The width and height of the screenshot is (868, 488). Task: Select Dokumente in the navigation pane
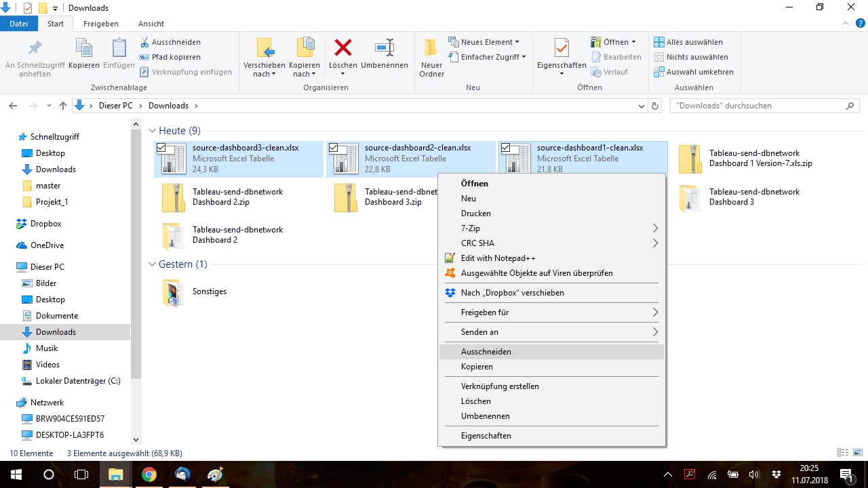[57, 316]
